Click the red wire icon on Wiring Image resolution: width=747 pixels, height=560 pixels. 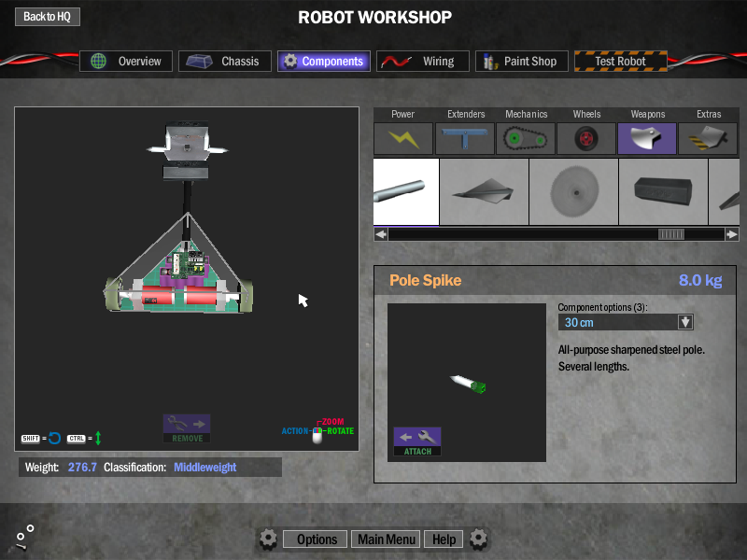click(x=396, y=62)
